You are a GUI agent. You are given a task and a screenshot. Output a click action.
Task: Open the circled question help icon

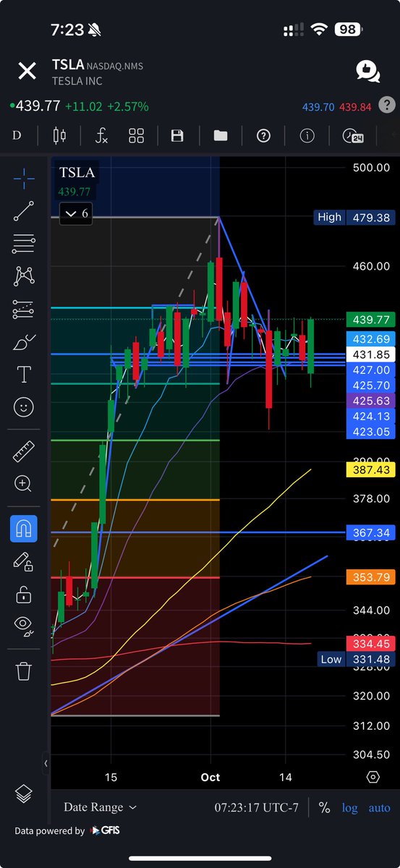pos(263,135)
